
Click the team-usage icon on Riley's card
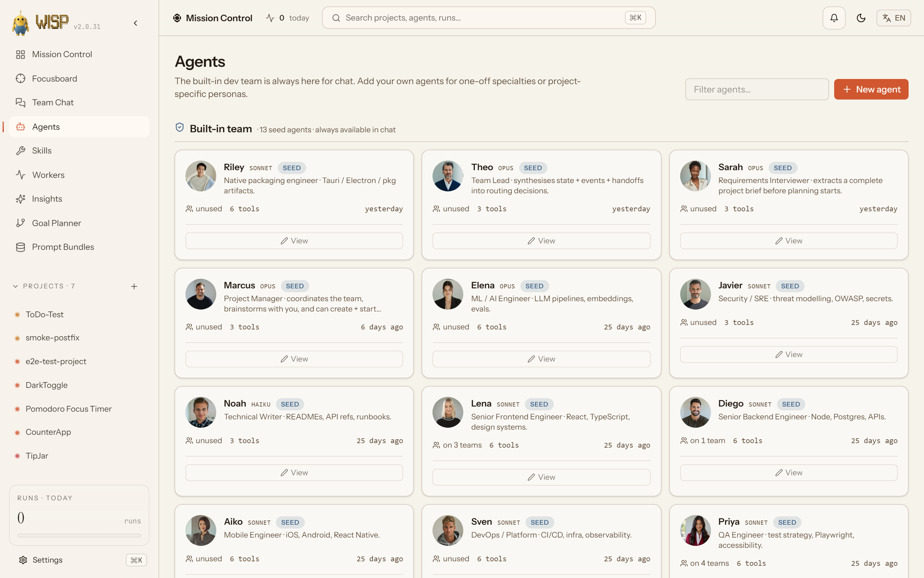tap(189, 209)
